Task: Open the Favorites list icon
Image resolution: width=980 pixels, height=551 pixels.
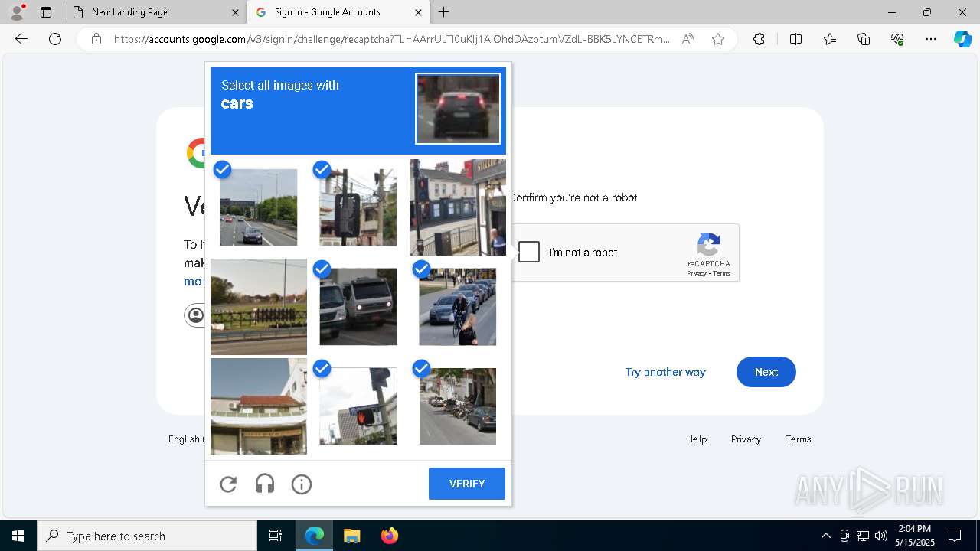Action: click(x=830, y=39)
